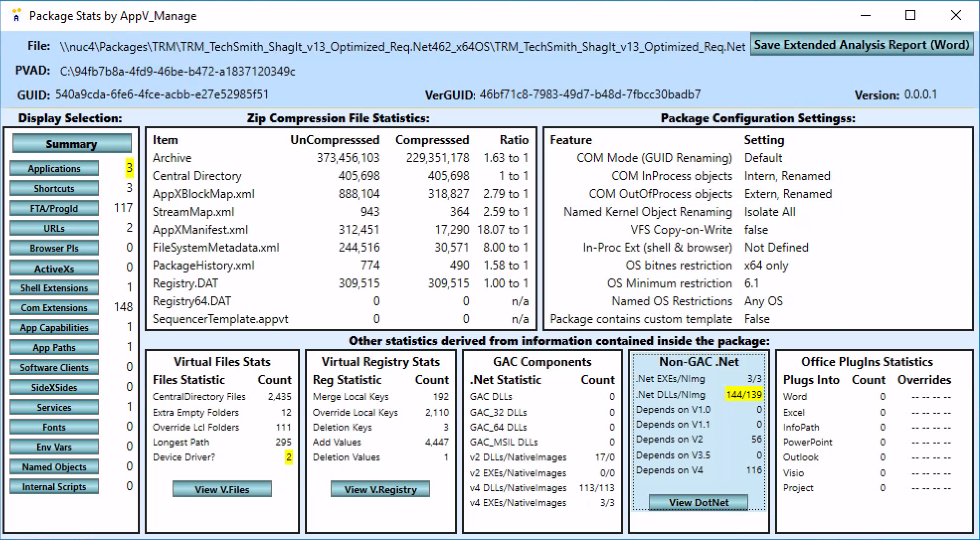Maximize the Package Stats window

(x=910, y=15)
